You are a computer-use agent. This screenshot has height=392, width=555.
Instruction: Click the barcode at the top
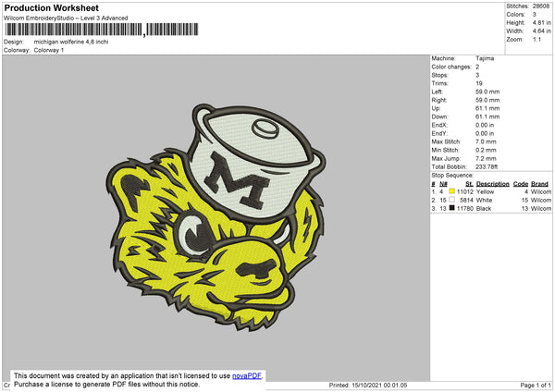[102, 30]
